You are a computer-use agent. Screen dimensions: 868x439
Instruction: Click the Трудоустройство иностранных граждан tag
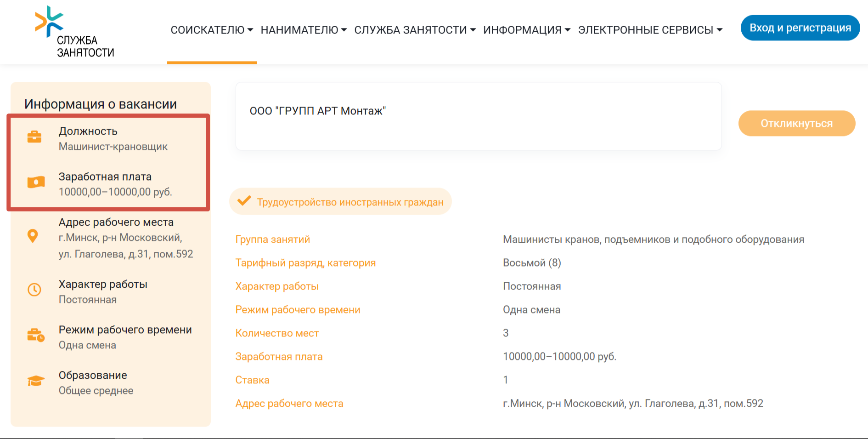(350, 202)
